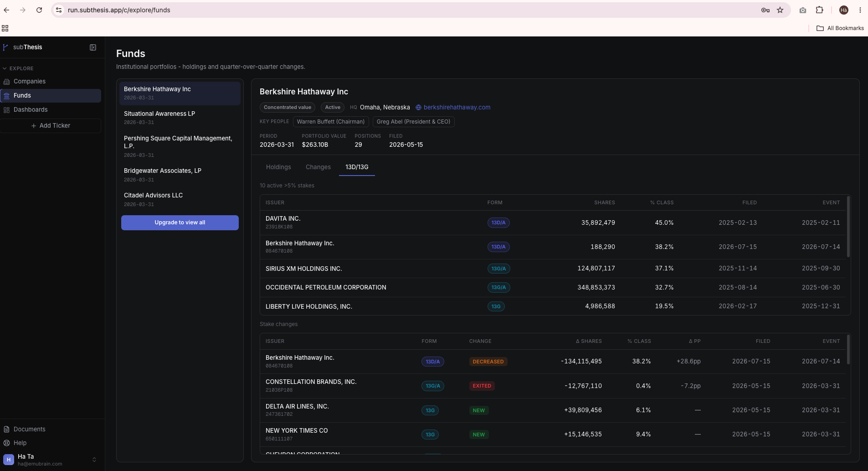The width and height of the screenshot is (868, 471).
Task: Select Citadel Advisors LLC fund
Action: click(180, 199)
